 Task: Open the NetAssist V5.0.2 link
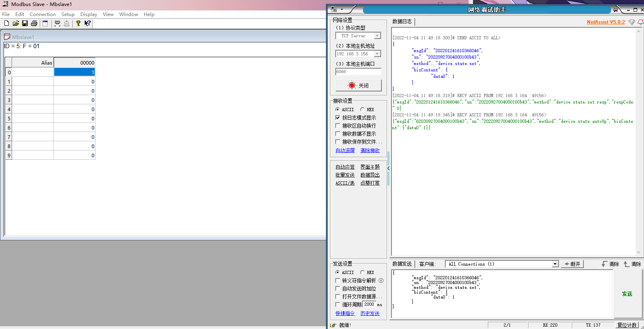pyautogui.click(x=606, y=22)
